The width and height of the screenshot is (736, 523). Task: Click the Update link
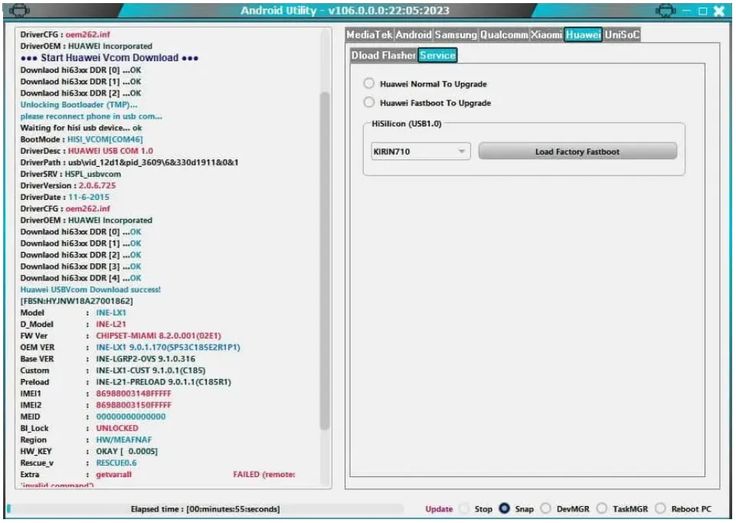(x=439, y=509)
